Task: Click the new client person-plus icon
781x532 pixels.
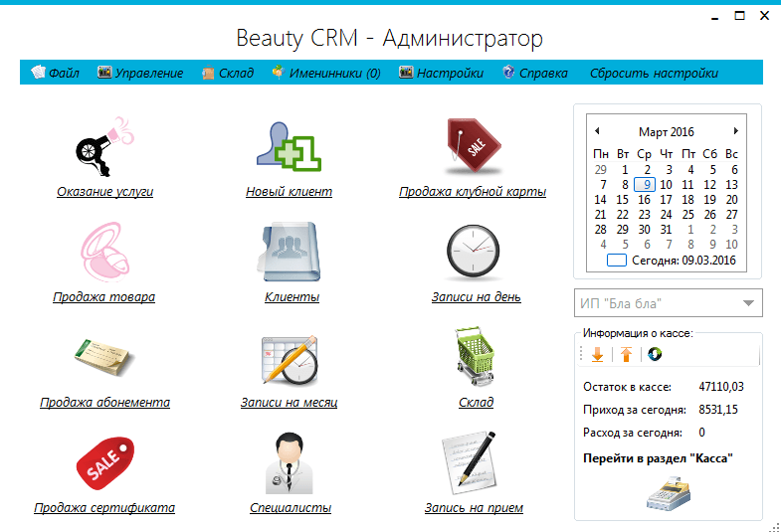Action: tap(289, 147)
